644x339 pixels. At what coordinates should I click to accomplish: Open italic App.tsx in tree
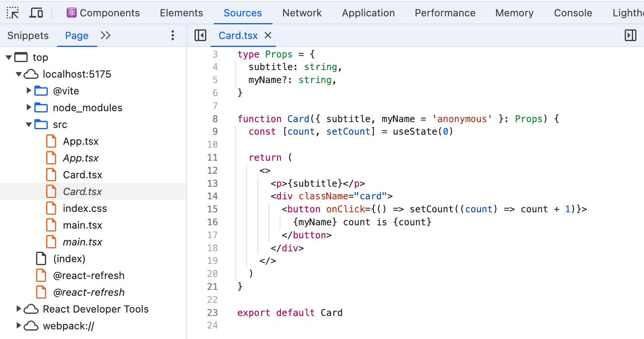tap(81, 158)
